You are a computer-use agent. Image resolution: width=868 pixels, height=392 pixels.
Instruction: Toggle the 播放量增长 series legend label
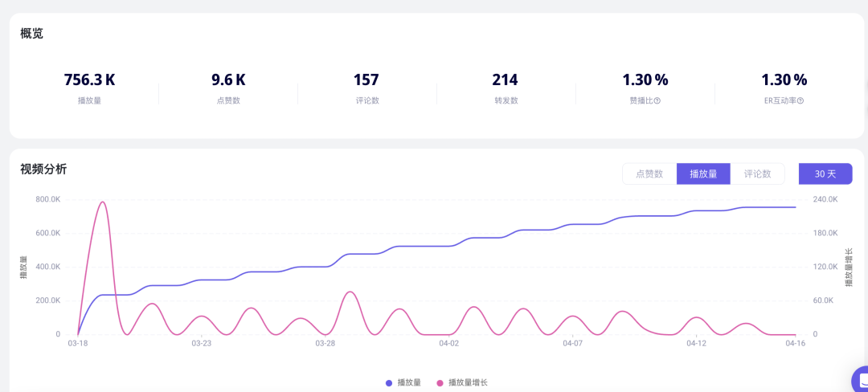coord(469,382)
